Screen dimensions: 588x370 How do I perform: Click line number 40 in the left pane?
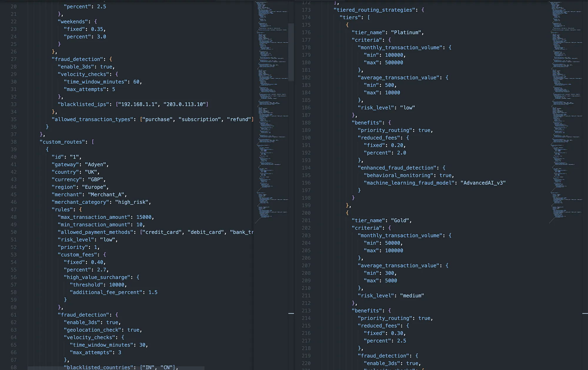click(x=14, y=157)
